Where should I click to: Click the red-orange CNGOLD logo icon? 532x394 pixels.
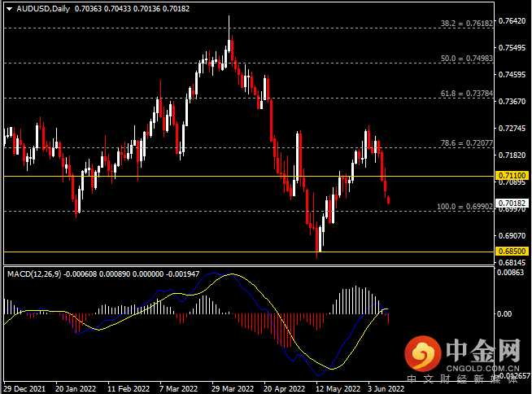click(x=423, y=353)
